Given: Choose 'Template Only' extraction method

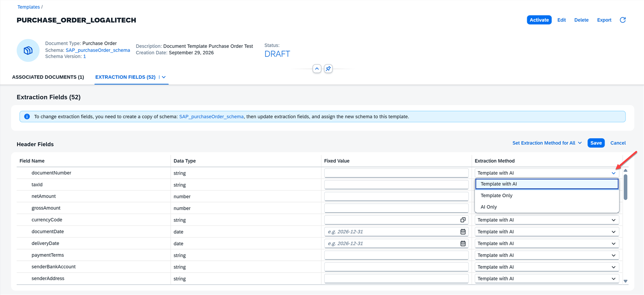Looking at the screenshot, I should pos(547,196).
